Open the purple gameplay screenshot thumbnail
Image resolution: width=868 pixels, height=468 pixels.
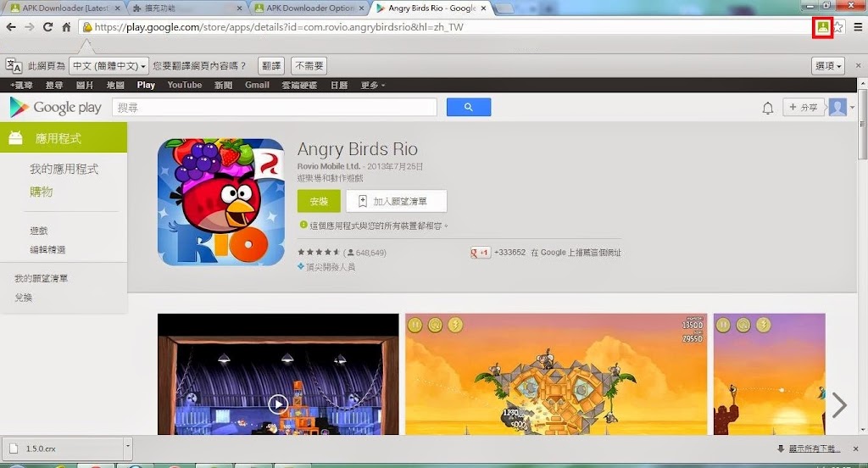769,375
